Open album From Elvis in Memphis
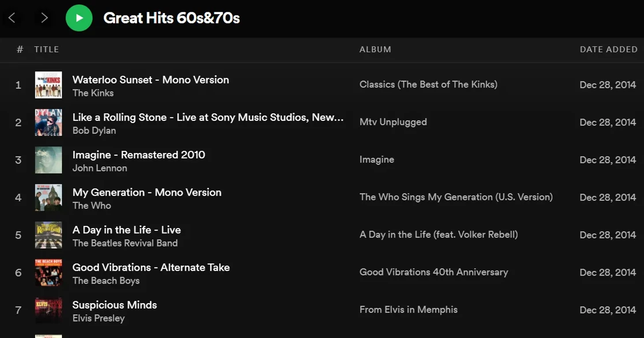Viewport: 644px width, 338px height. pyautogui.click(x=408, y=310)
